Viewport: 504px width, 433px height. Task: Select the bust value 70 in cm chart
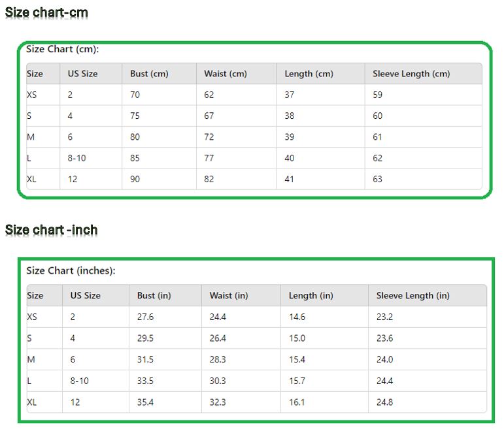[135, 95]
